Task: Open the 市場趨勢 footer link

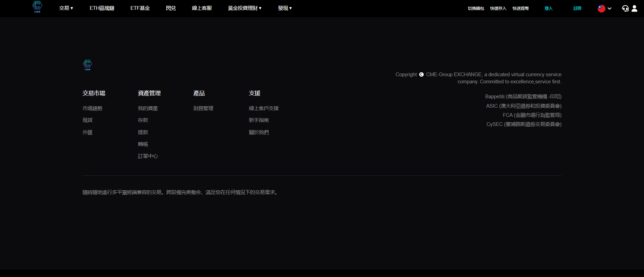Action: pyautogui.click(x=92, y=108)
